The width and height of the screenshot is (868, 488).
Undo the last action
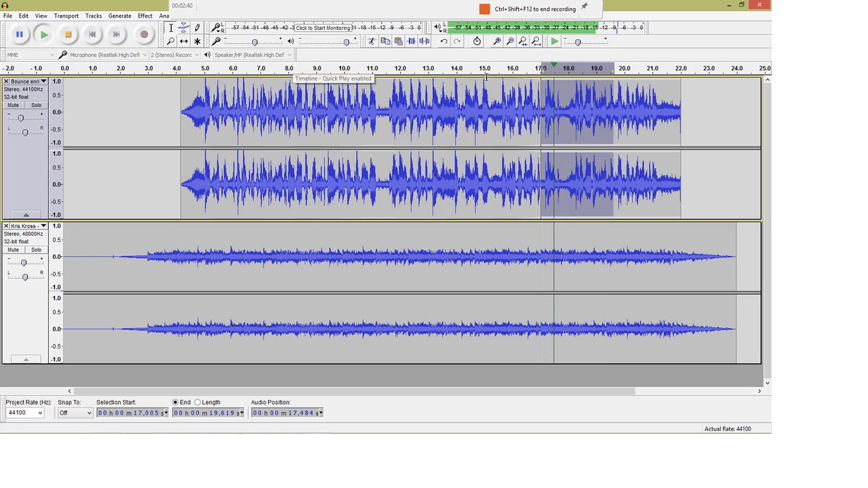click(444, 41)
